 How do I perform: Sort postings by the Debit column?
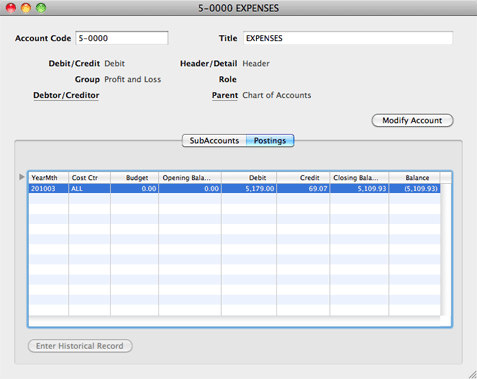coord(249,178)
